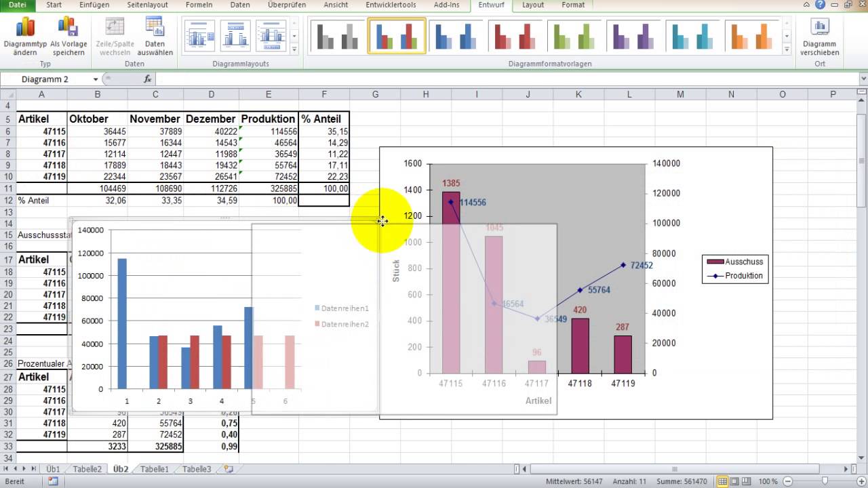This screenshot has height=488, width=868.
Task: Switch to the Einfügen ribbon tab
Action: (x=94, y=5)
